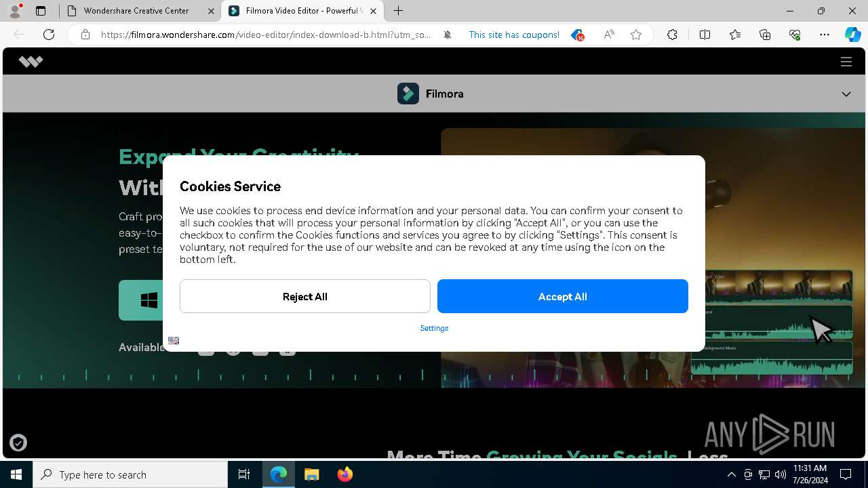Open Edge Settings and more menu

[x=825, y=35]
